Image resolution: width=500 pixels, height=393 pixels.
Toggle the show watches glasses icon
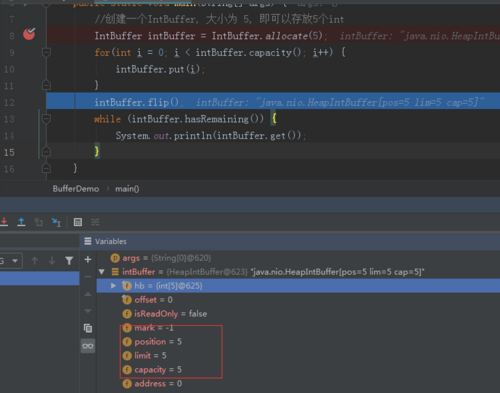(x=88, y=346)
